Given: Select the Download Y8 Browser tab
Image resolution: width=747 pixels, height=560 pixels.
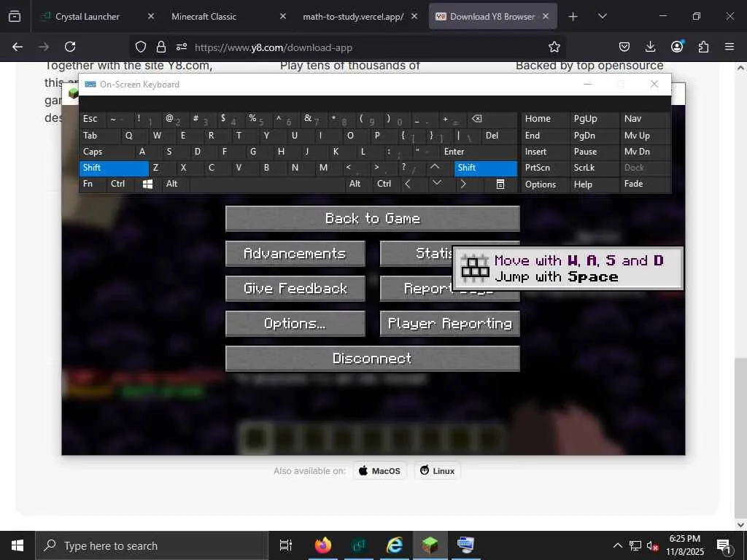Looking at the screenshot, I should (492, 16).
